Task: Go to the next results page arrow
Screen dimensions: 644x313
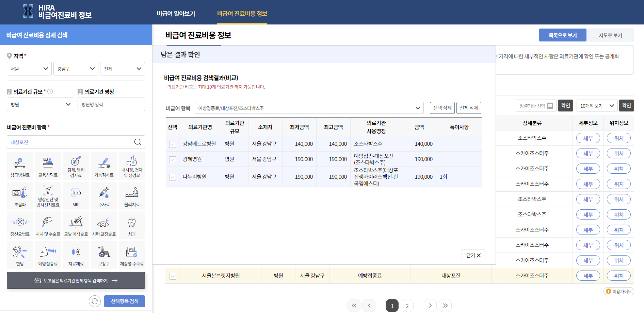Action: [x=430, y=306]
